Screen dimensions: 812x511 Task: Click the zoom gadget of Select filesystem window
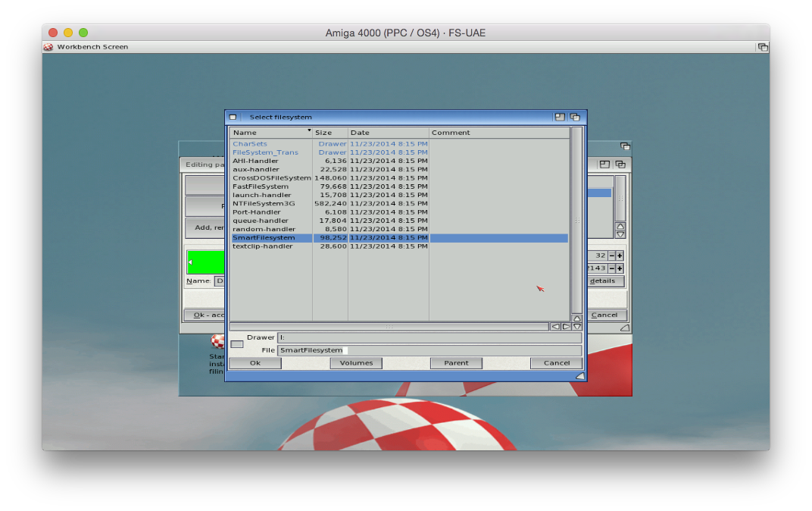pos(560,117)
